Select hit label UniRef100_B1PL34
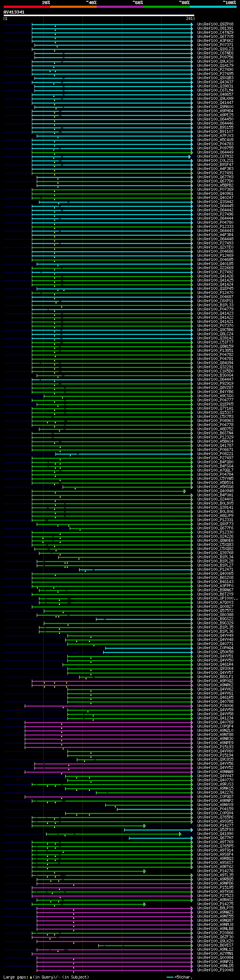 click(x=215, y=557)
